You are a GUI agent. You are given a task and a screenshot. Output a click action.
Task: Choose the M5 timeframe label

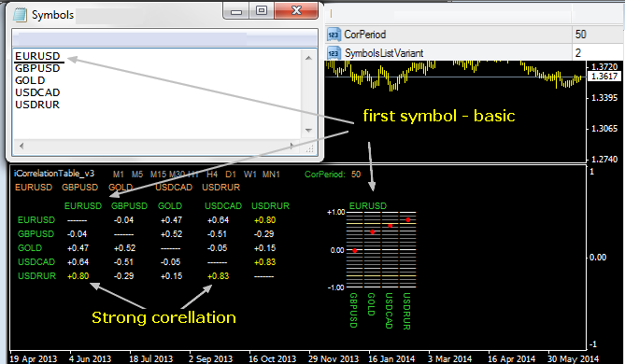click(x=137, y=175)
